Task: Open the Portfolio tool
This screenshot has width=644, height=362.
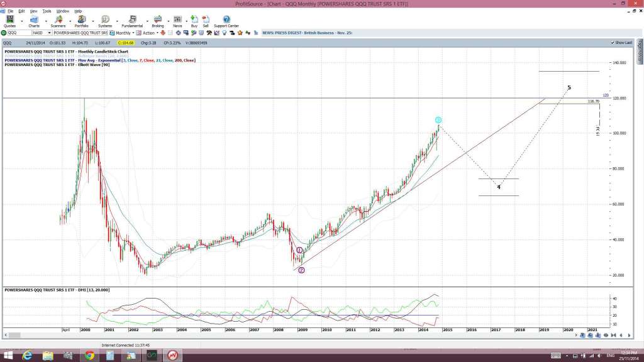Action: [81, 21]
